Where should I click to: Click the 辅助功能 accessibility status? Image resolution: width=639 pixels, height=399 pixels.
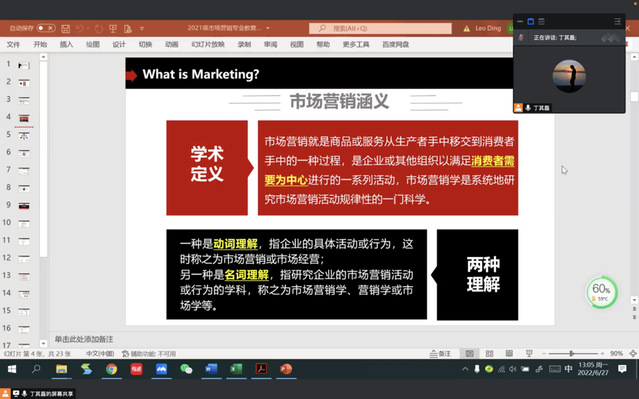[149, 353]
